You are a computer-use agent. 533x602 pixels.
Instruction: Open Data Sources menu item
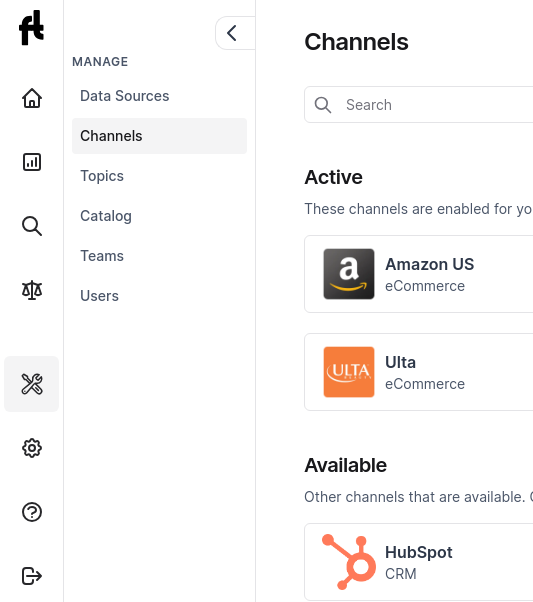click(124, 96)
